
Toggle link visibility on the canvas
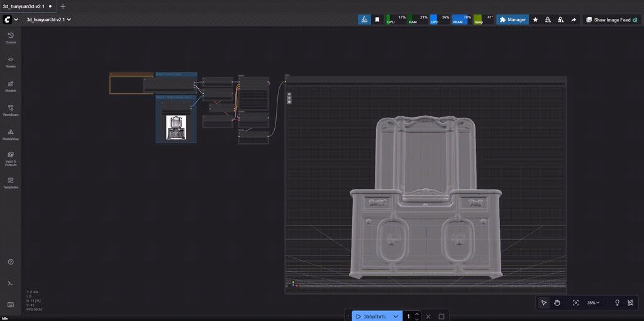(x=631, y=303)
